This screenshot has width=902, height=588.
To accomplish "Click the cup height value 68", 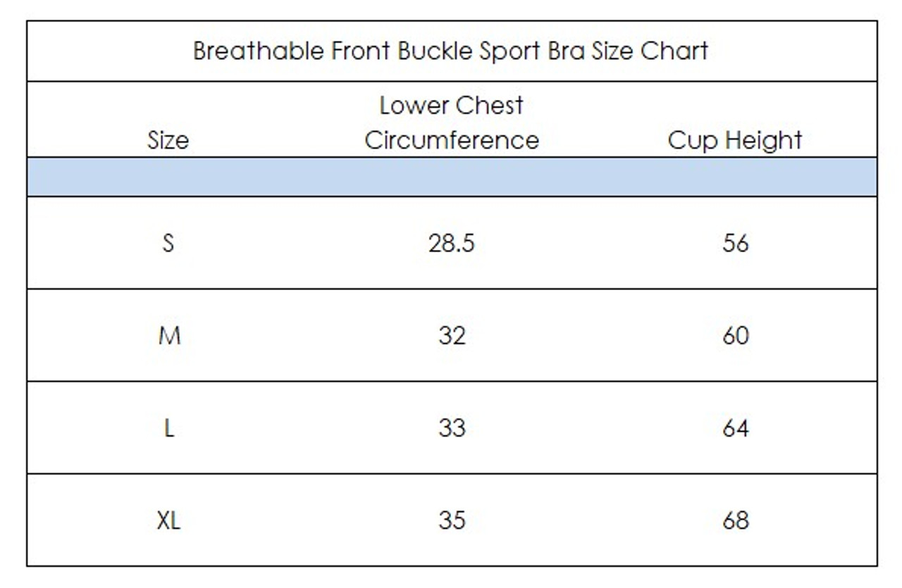I will coord(735,520).
